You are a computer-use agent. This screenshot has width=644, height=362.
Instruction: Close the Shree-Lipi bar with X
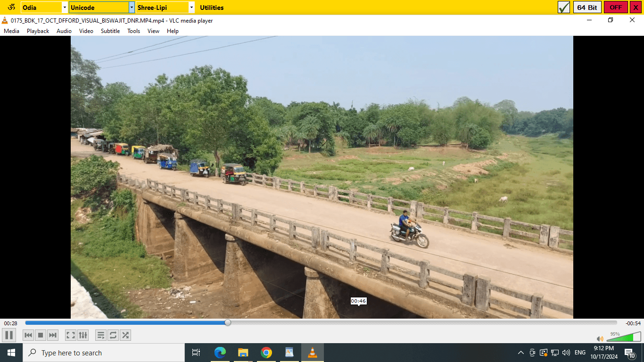[636, 8]
